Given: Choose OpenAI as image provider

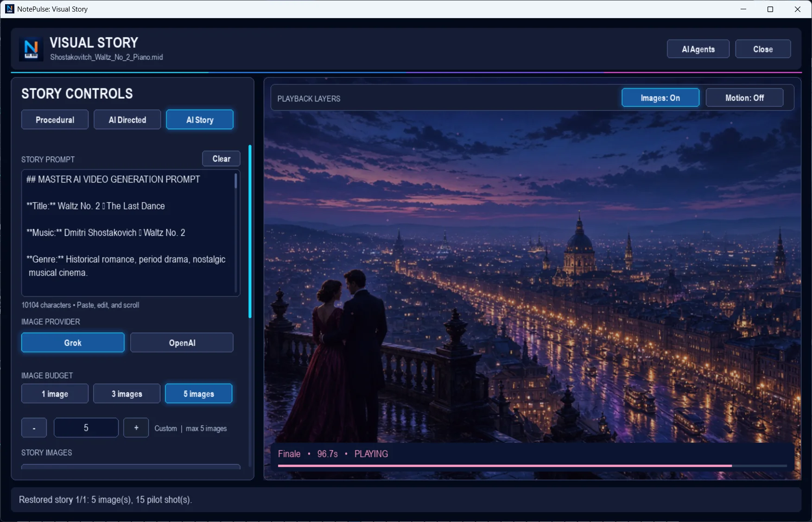Looking at the screenshot, I should 182,343.
